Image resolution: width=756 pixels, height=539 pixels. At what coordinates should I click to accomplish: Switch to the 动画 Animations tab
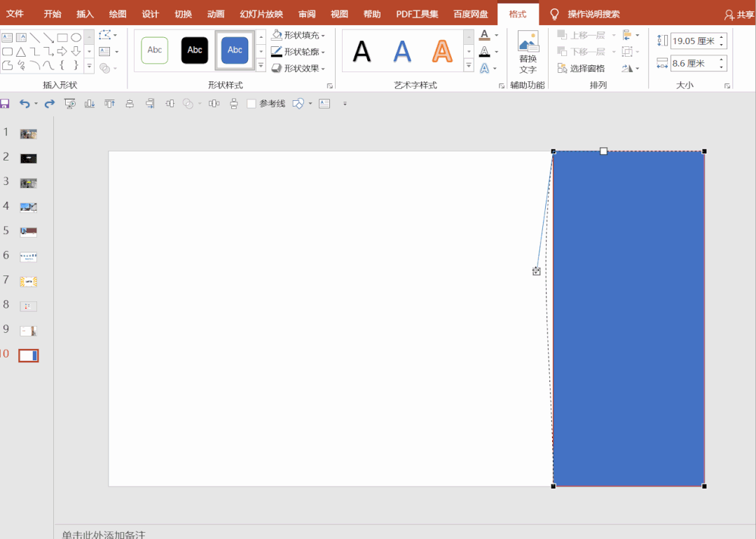pos(216,14)
